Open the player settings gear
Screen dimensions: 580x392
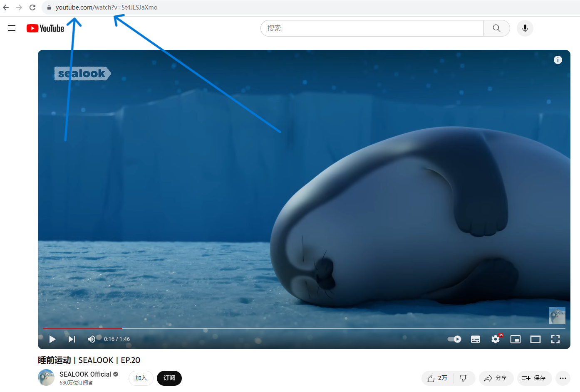click(x=495, y=339)
